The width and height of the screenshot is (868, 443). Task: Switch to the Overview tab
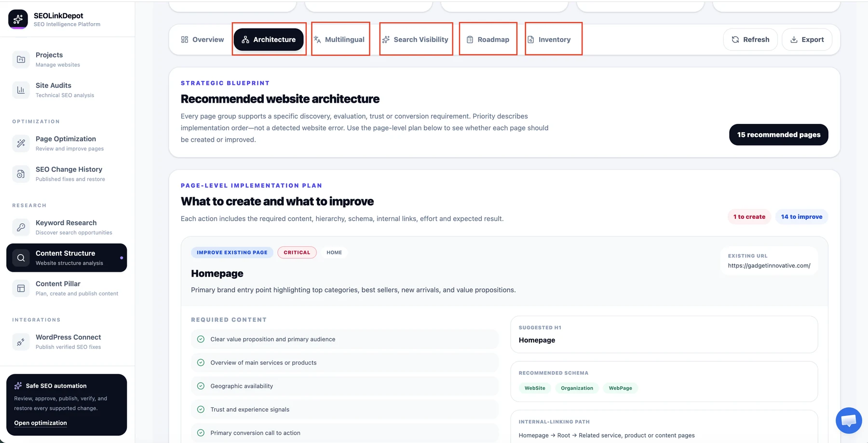(203, 40)
